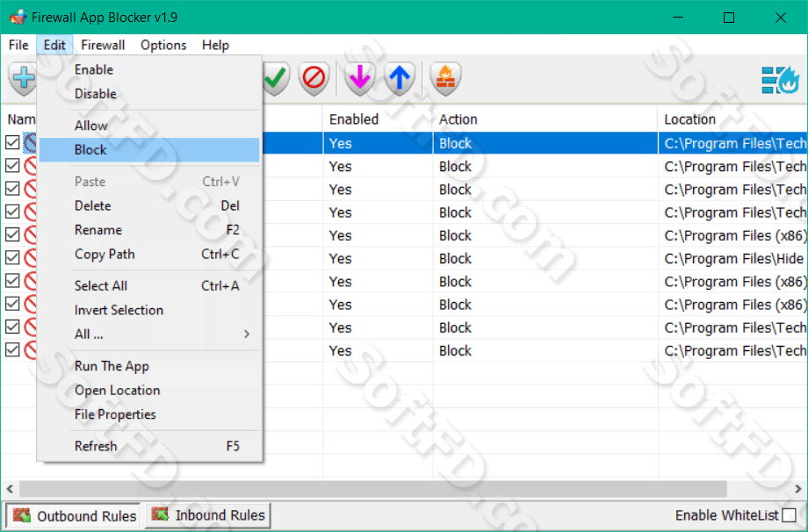
Task: Click the magenta down arrow Move Down icon
Action: click(359, 78)
